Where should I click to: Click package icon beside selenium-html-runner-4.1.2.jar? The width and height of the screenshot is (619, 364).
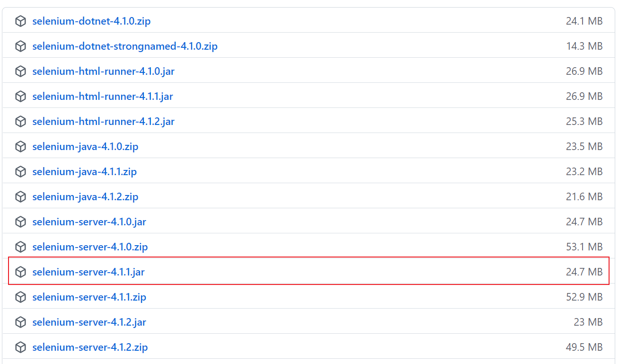[x=20, y=122]
